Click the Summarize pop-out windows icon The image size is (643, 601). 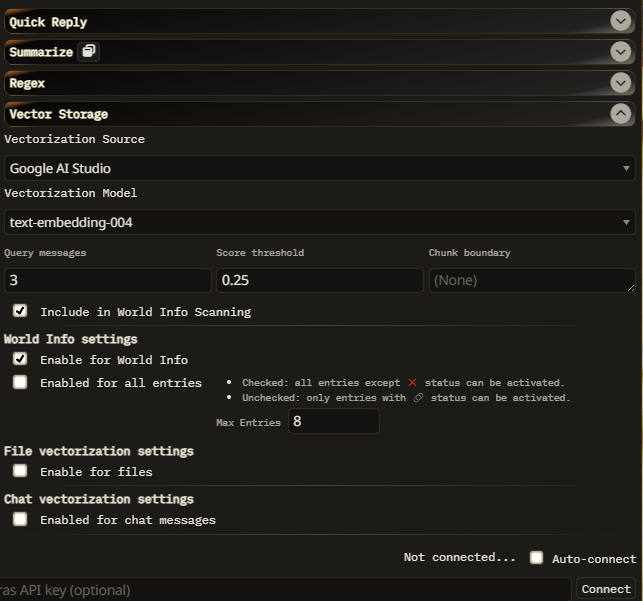point(89,52)
